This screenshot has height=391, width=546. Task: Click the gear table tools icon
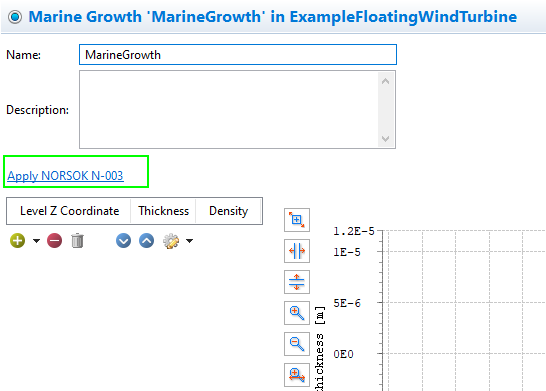(x=171, y=241)
